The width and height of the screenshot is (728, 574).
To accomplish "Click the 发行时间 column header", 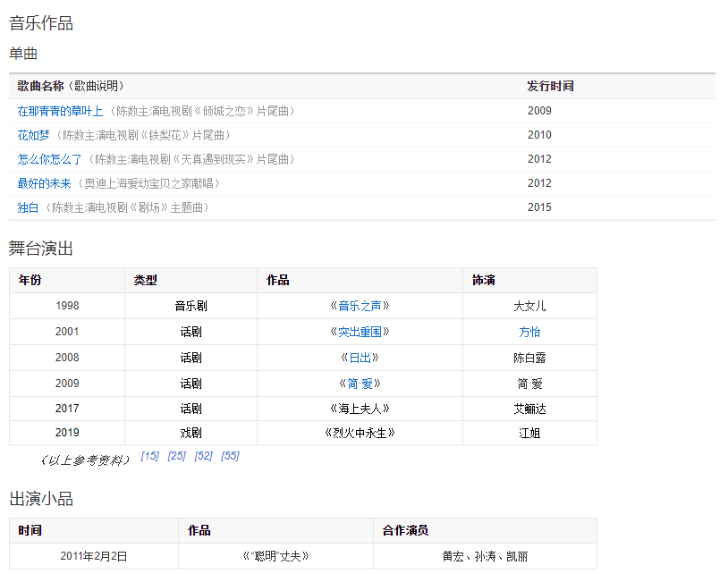I will point(550,87).
